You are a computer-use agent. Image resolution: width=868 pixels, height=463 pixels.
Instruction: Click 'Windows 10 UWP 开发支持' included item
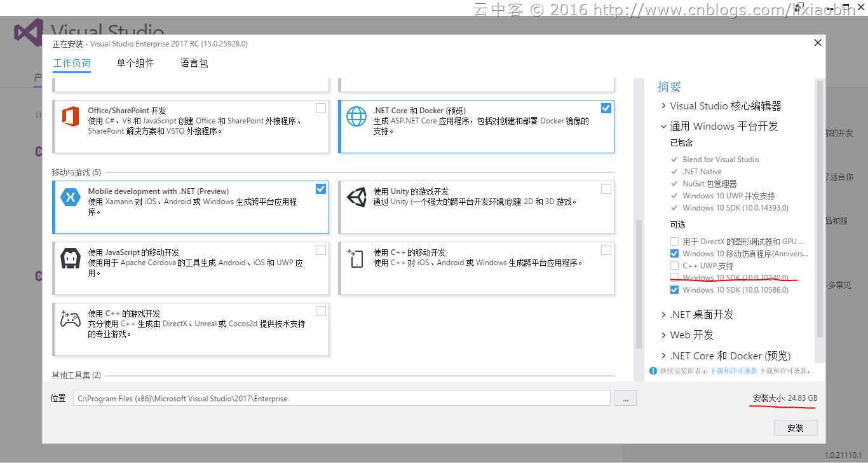click(x=729, y=196)
